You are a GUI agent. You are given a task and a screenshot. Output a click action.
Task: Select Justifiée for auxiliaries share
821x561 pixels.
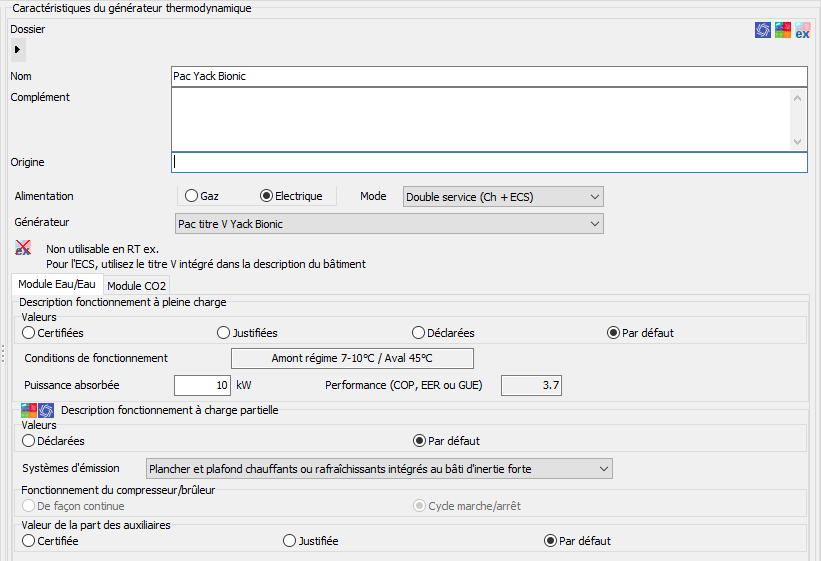(290, 541)
